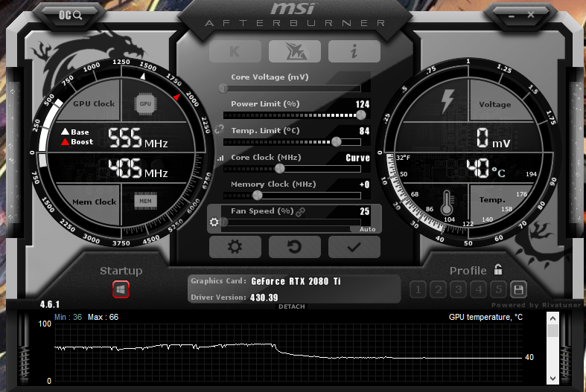Click the Power Limit slider handle
The image size is (586, 392).
[x=361, y=115]
